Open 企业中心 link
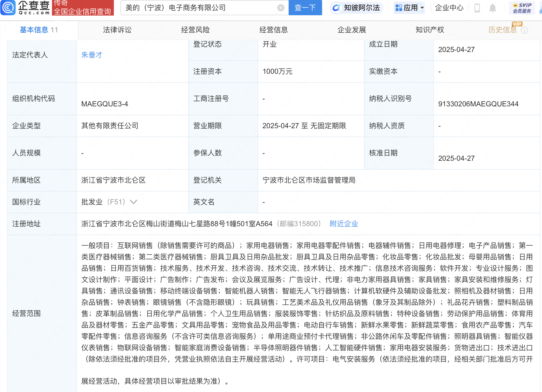The image size is (542, 392). [x=449, y=8]
